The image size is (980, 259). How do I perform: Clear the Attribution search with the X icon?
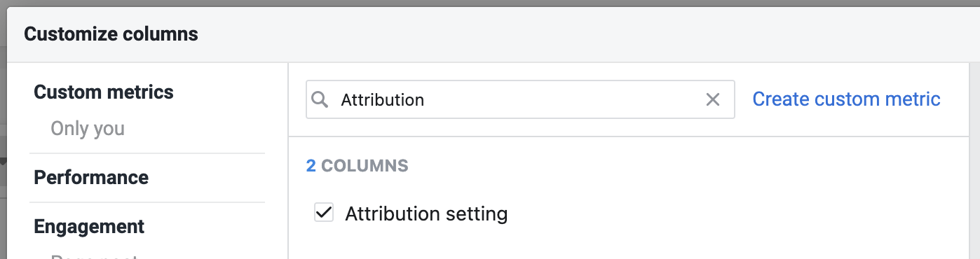click(713, 99)
